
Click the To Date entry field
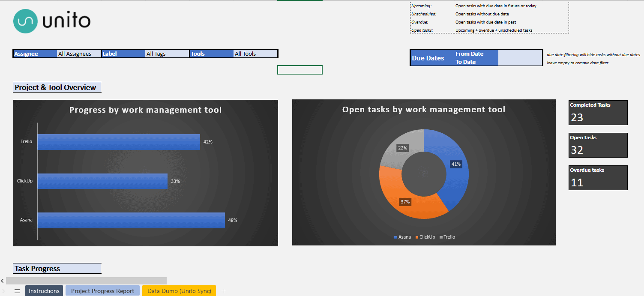tap(520, 61)
